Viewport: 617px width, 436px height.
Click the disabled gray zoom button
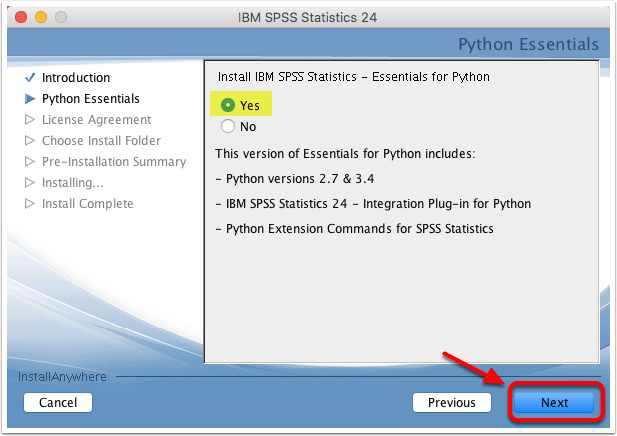61,17
